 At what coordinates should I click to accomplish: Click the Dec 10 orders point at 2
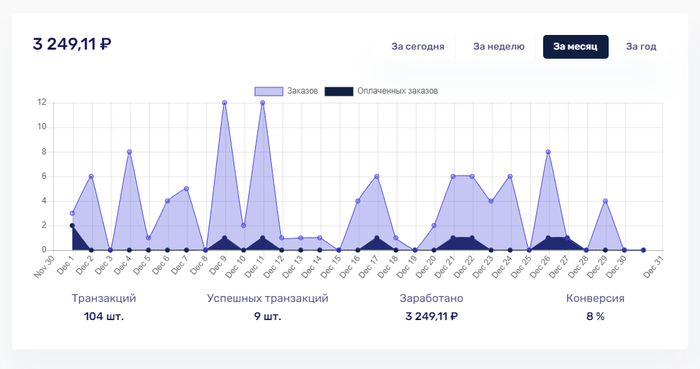coord(244,226)
